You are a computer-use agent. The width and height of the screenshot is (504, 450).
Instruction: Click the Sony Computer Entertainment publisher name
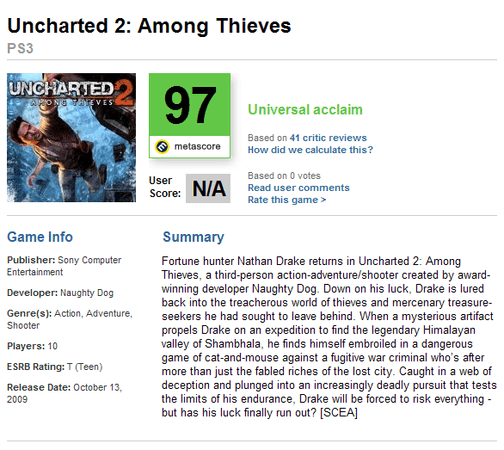(x=64, y=266)
